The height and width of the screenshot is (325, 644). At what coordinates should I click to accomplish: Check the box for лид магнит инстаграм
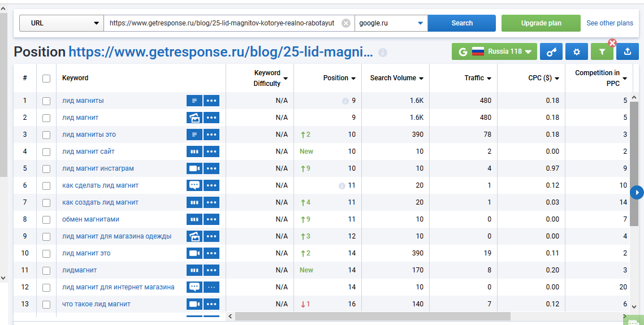pyautogui.click(x=46, y=169)
